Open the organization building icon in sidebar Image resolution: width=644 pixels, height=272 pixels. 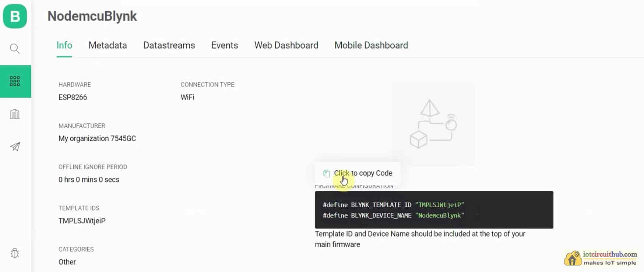click(x=15, y=114)
